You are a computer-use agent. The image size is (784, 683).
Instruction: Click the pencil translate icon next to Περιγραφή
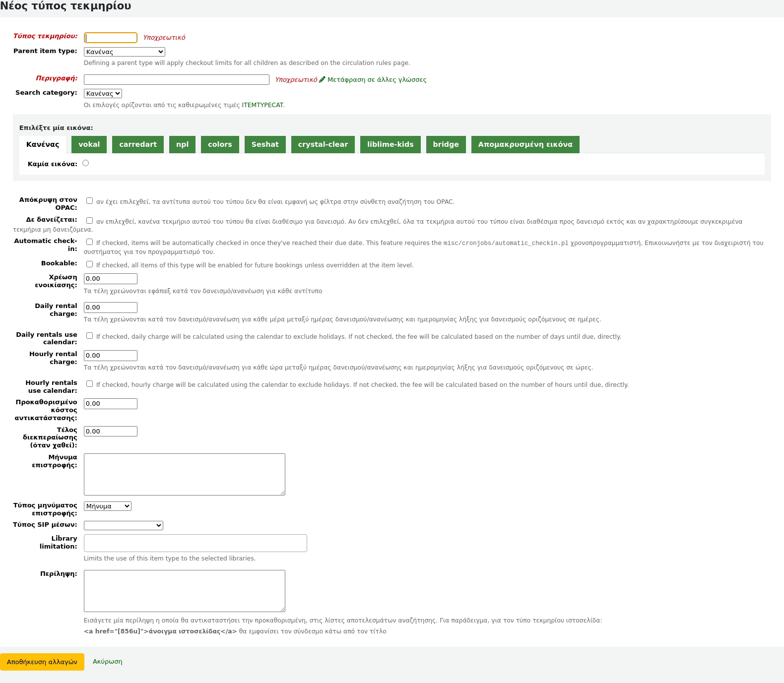(322, 79)
